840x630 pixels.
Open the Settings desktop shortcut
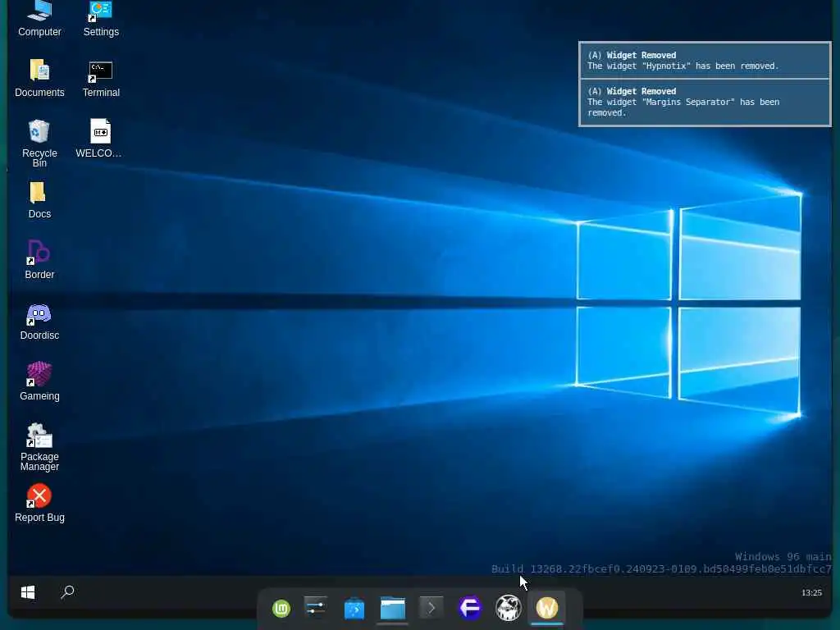[x=101, y=20]
